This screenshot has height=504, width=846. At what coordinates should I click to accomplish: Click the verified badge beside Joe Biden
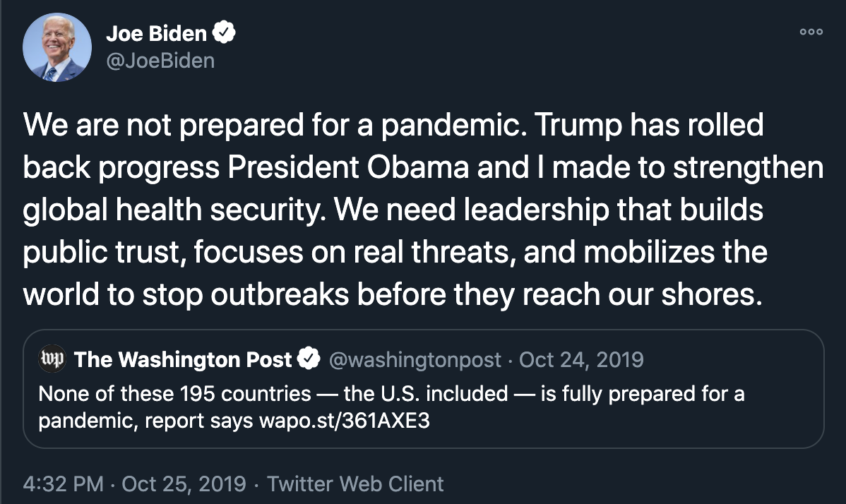point(224,32)
